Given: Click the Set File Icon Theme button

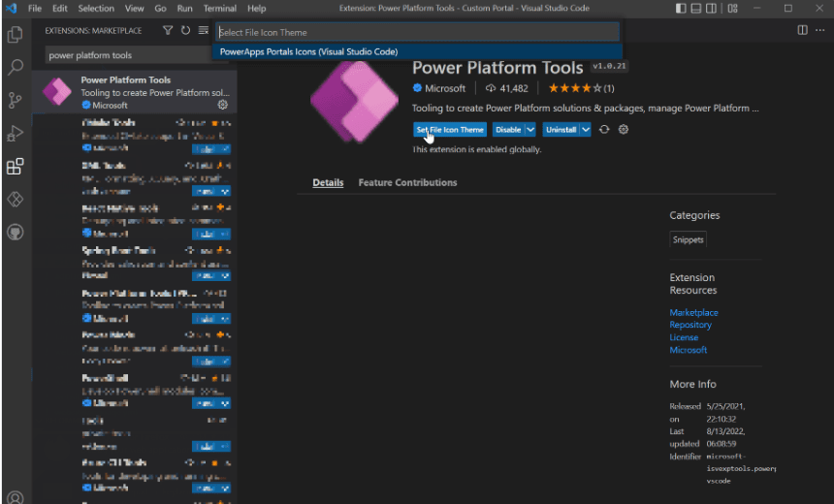Looking at the screenshot, I should coord(450,130).
